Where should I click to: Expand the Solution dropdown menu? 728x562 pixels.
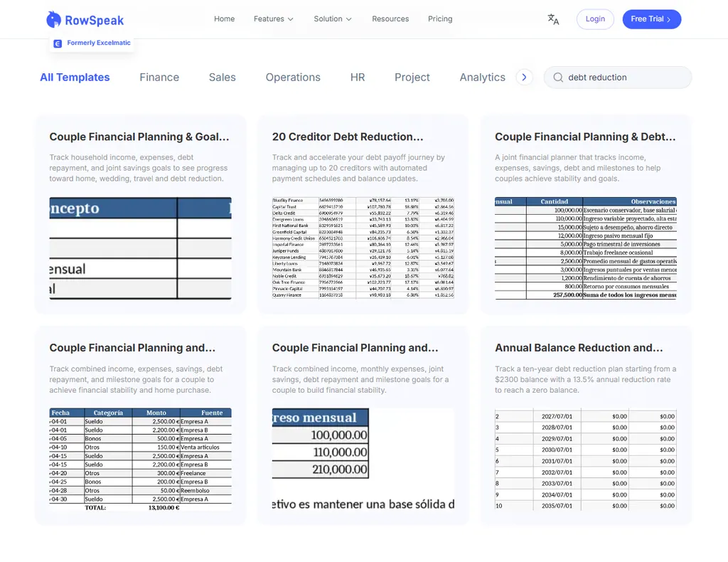pos(333,19)
